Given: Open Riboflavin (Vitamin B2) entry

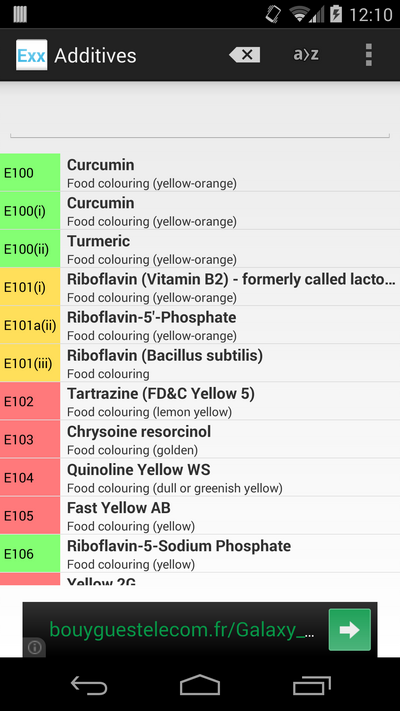Looking at the screenshot, I should point(200,287).
